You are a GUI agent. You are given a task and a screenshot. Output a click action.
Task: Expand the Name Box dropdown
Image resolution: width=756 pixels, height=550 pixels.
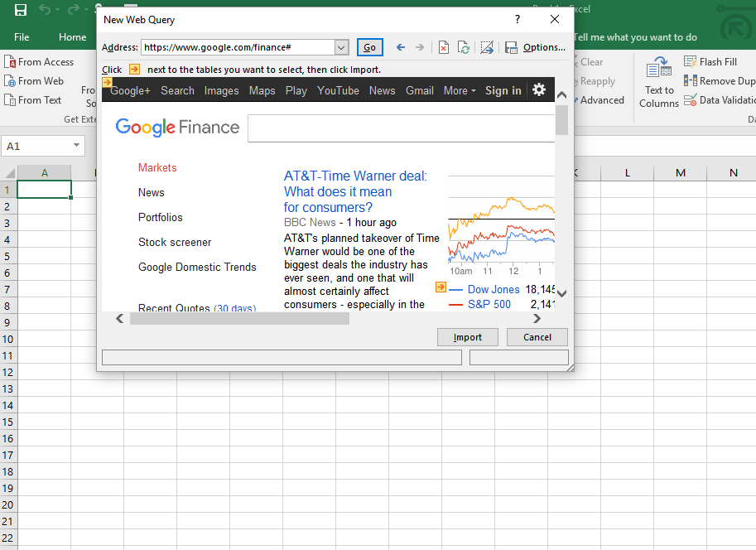coord(76,145)
